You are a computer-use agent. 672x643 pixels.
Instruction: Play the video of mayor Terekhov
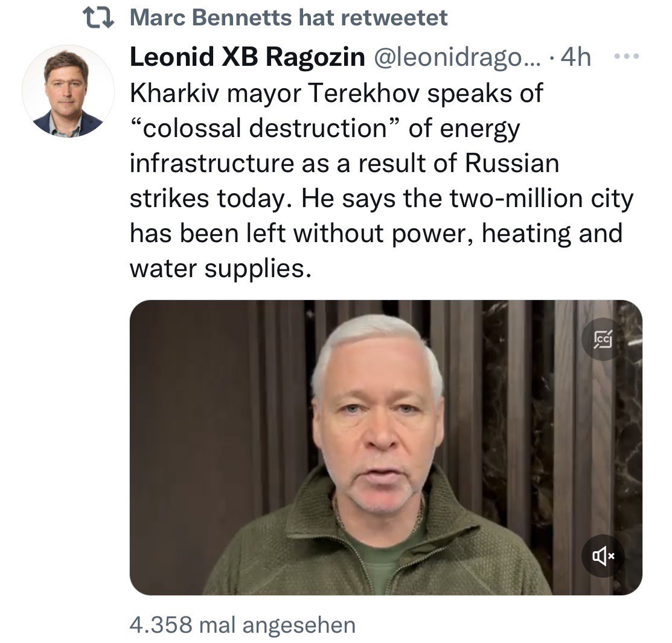[x=385, y=447]
